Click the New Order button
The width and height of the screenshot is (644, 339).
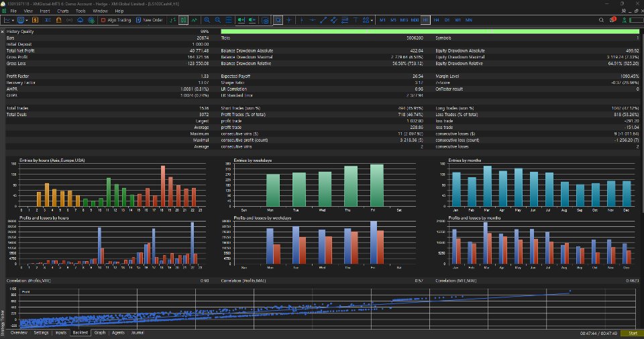[x=150, y=19]
